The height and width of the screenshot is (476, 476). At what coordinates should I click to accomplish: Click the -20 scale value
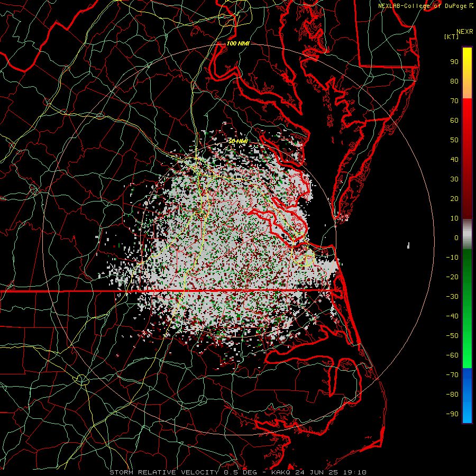452,277
